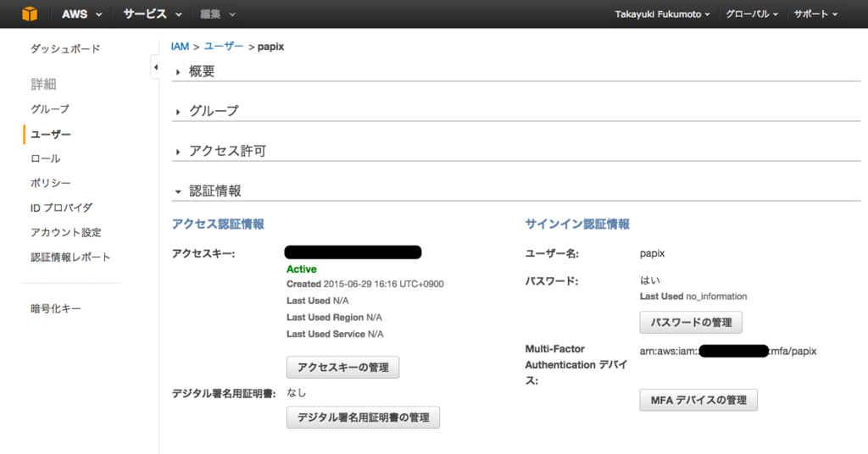Open 認証情報レポート in the sidebar
Screen dimensions: 868x454
pos(70,257)
